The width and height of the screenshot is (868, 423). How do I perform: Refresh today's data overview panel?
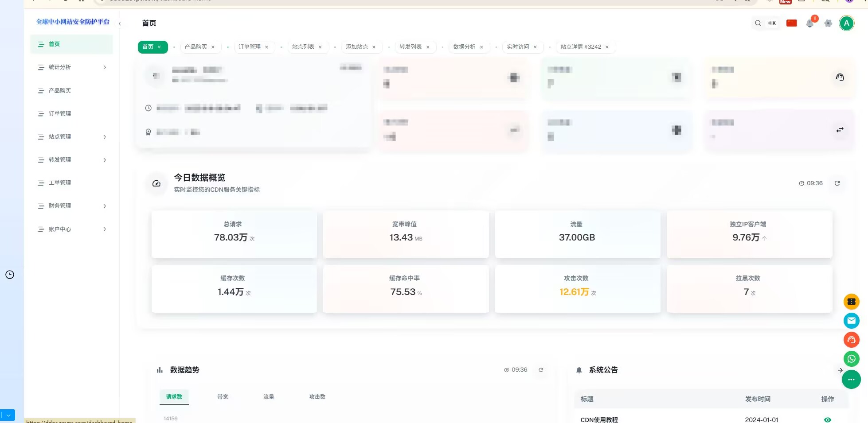pos(837,183)
